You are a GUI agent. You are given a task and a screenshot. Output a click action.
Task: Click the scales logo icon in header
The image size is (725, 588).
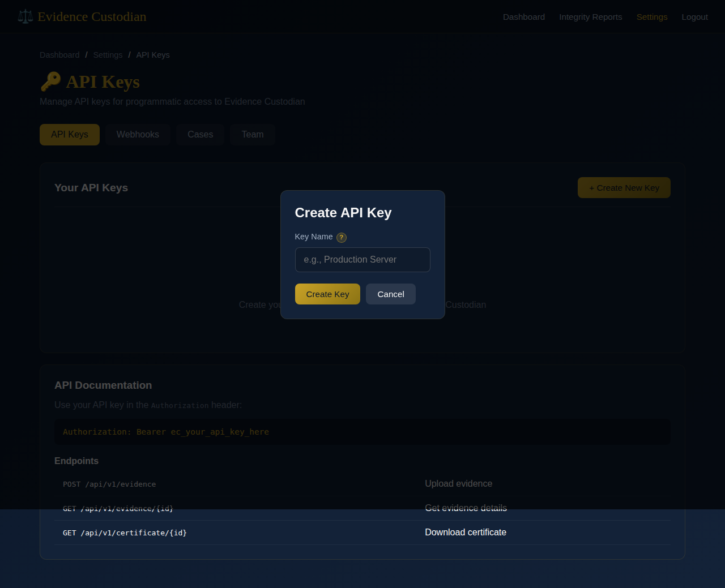[25, 17]
